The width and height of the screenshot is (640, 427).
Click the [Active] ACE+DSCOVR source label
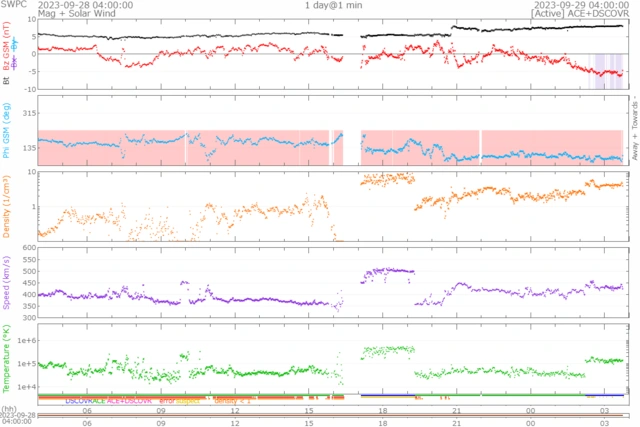coord(580,13)
